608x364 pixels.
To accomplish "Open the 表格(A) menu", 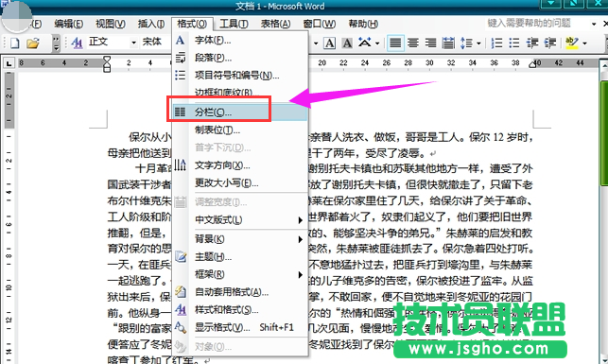I will 275,24.
